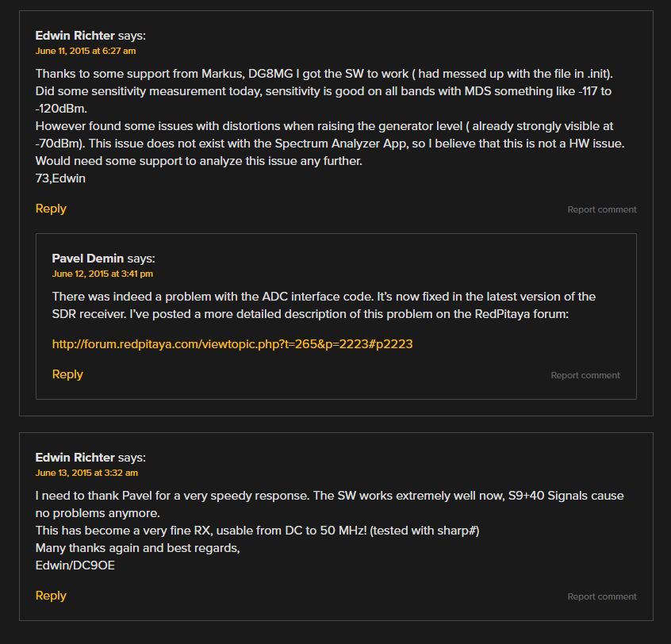Image resolution: width=671 pixels, height=644 pixels.
Task: Click the '-120dBm.' text line
Action: click(x=61, y=109)
